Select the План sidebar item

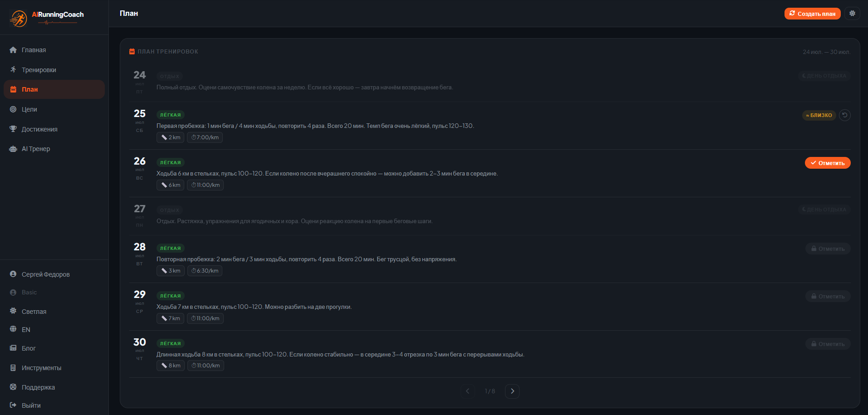pyautogui.click(x=54, y=89)
